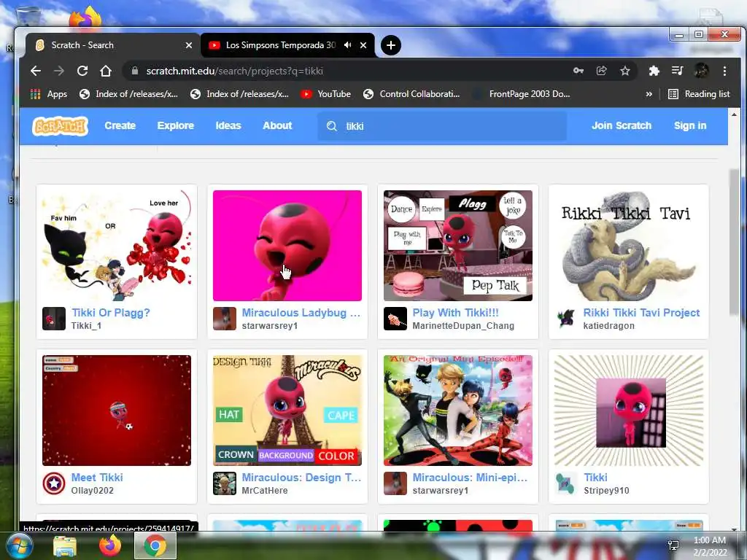The width and height of the screenshot is (747, 560).
Task: Click the search field containing tikki
Action: pos(442,126)
